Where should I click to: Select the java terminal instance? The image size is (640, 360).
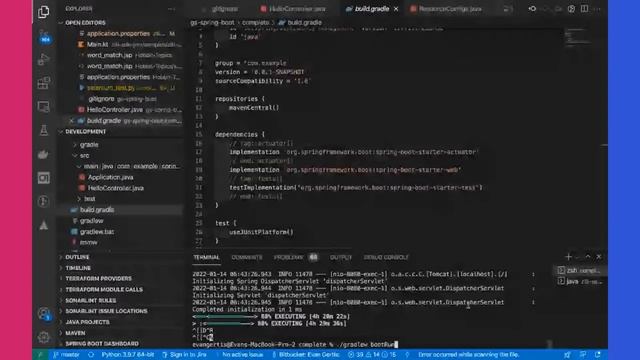point(579,282)
